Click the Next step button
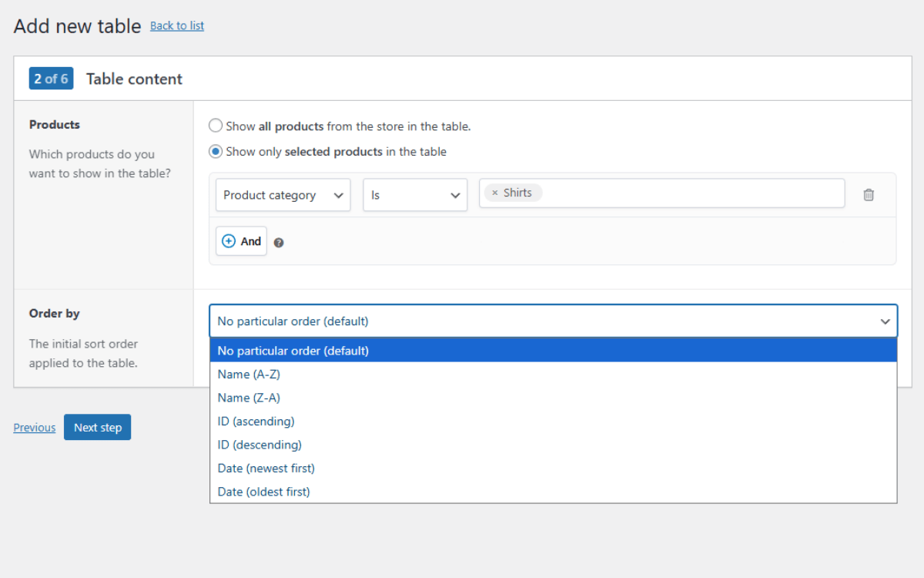The height and width of the screenshot is (578, 924). tap(97, 427)
